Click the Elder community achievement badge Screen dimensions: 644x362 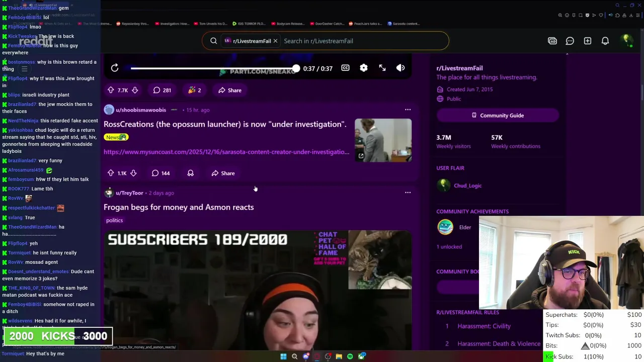[x=445, y=227]
